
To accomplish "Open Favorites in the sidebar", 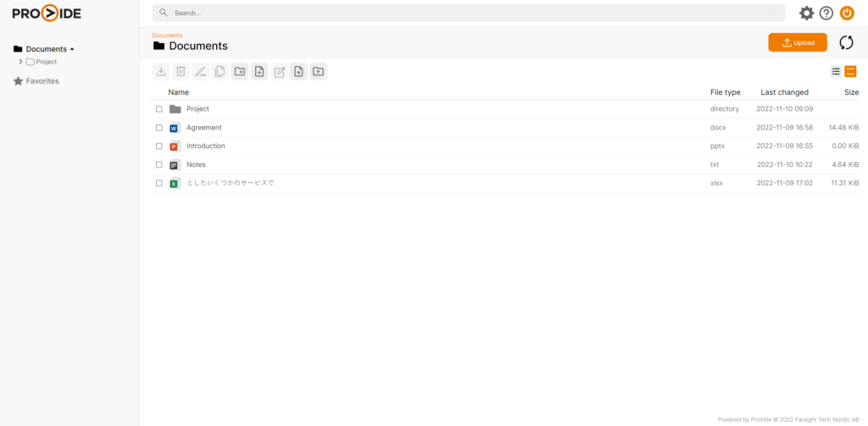I will [42, 81].
